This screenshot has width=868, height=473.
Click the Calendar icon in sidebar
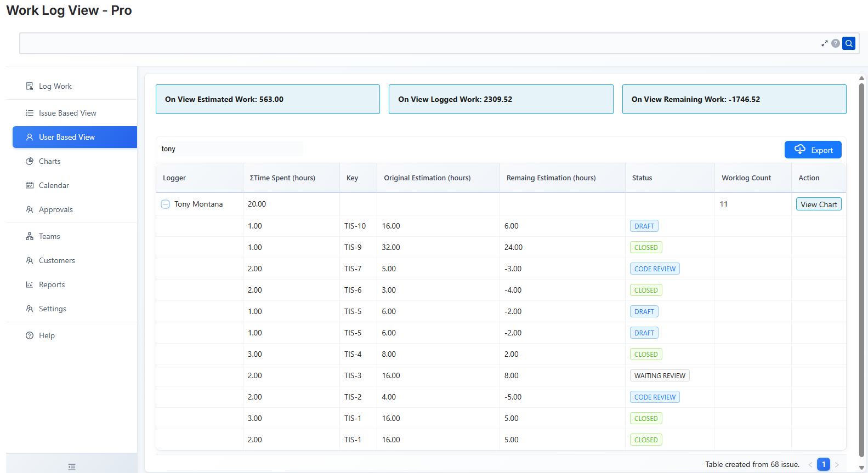click(30, 185)
